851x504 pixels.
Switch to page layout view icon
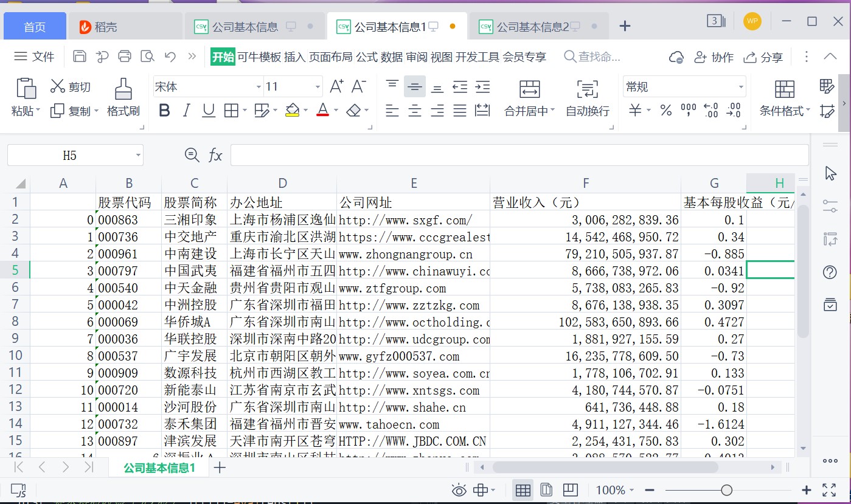tap(546, 490)
